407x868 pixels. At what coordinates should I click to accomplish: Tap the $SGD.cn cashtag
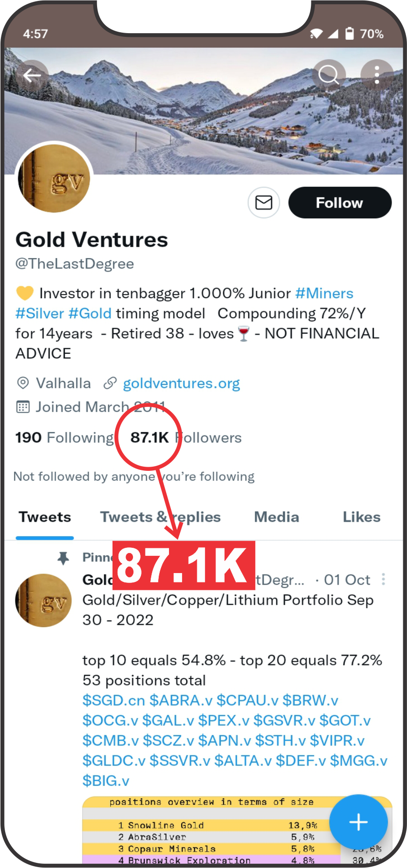point(113,700)
